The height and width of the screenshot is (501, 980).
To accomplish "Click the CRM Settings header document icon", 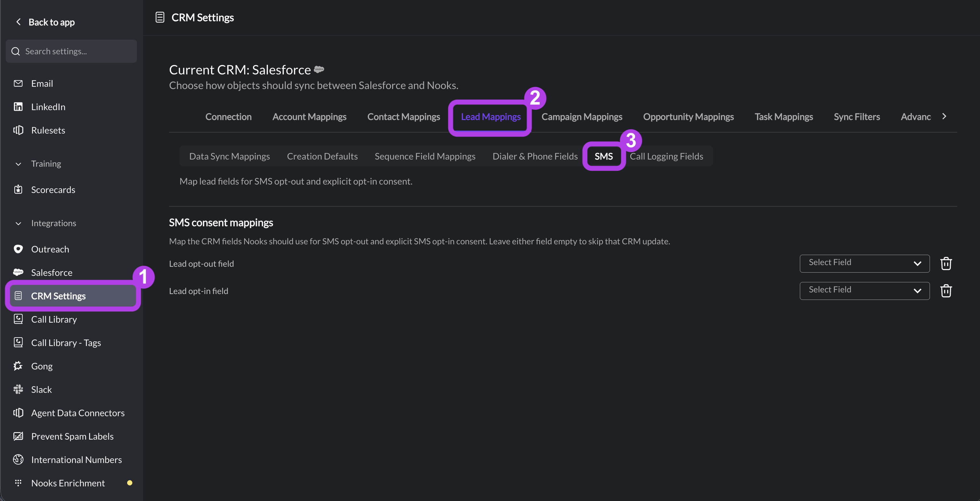I will 160,18.
